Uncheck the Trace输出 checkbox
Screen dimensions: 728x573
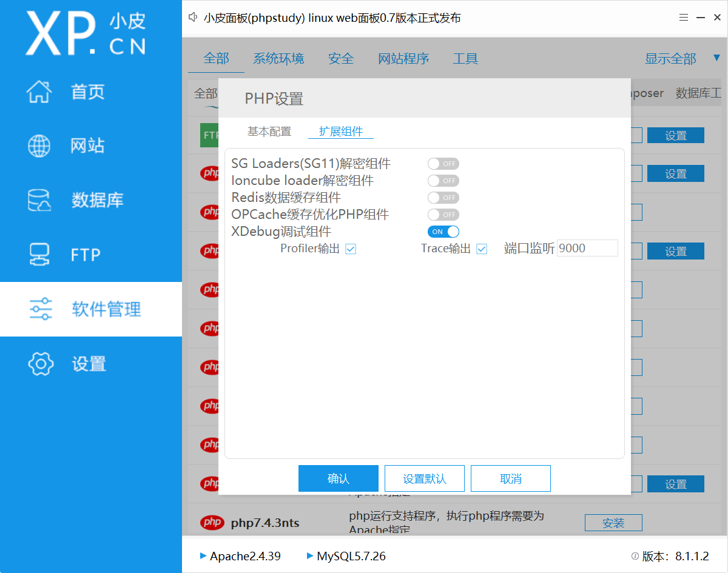coord(482,249)
